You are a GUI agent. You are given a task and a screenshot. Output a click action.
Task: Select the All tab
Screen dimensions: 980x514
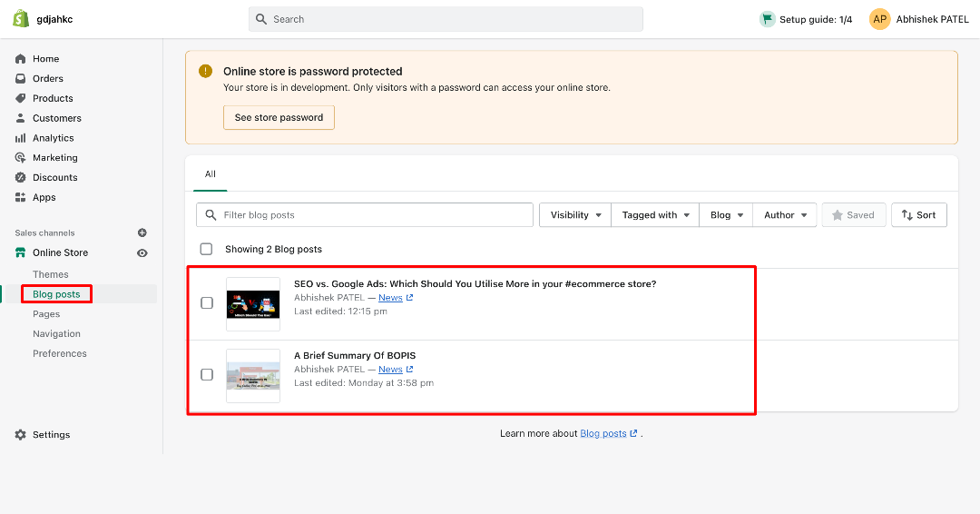pos(210,174)
